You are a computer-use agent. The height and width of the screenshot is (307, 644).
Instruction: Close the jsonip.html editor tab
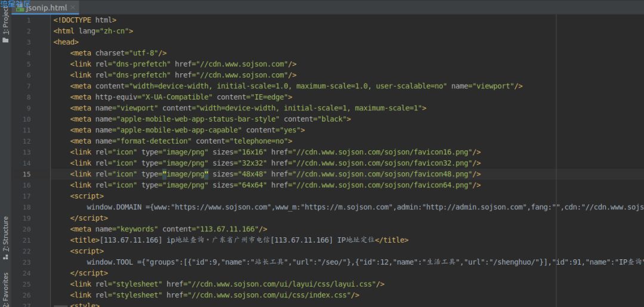point(73,7)
